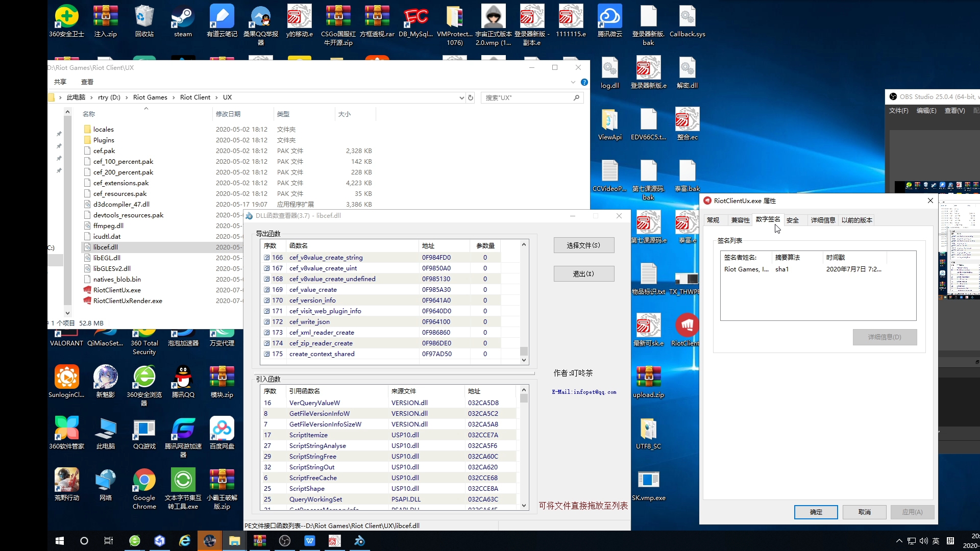980x551 pixels.
Task: Open the SunloginClient desktop icon
Action: coord(67,382)
